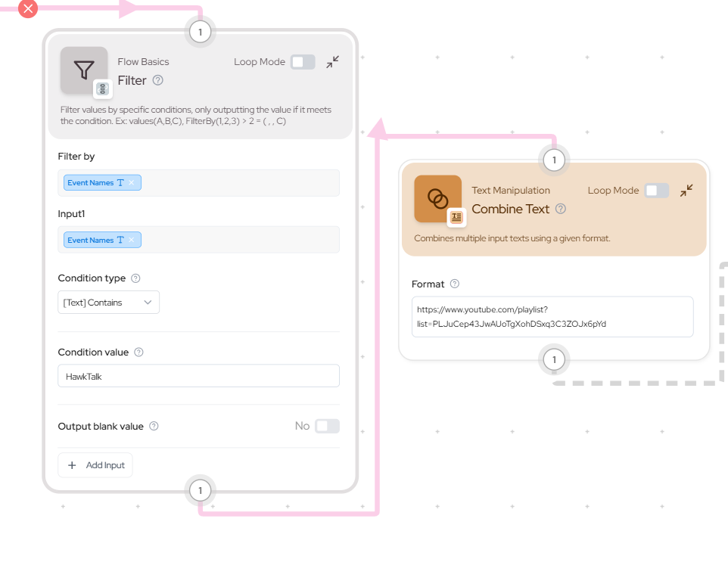728x562 pixels.
Task: Open the [Text] Contains dropdown
Action: pos(109,302)
